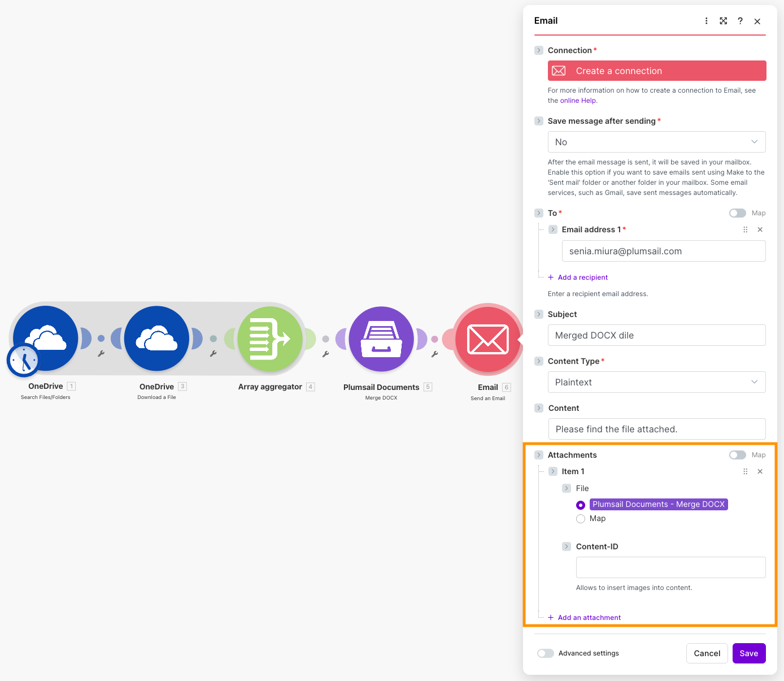Screen dimensions: 784x681
Task: Grab the Item 1 reorder handle
Action: 746,471
